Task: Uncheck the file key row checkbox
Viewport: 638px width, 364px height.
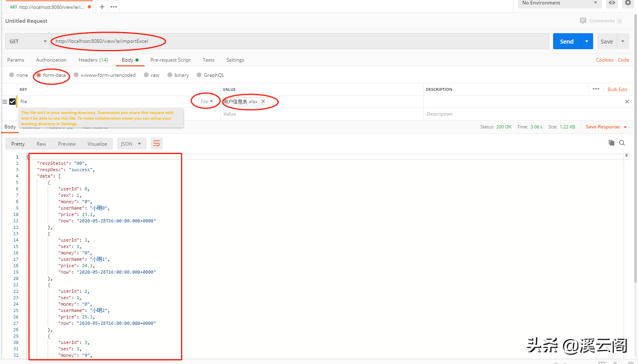Action: point(12,102)
